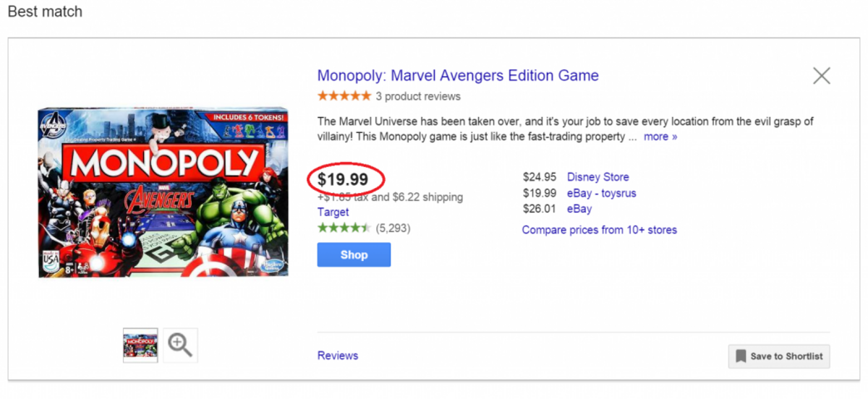Click the orange five-star product rating

pos(344,96)
